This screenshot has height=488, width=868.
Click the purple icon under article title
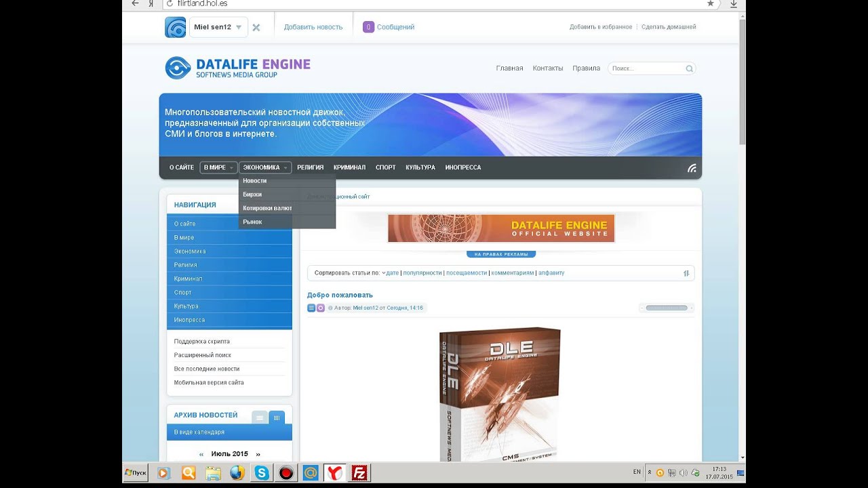(321, 308)
